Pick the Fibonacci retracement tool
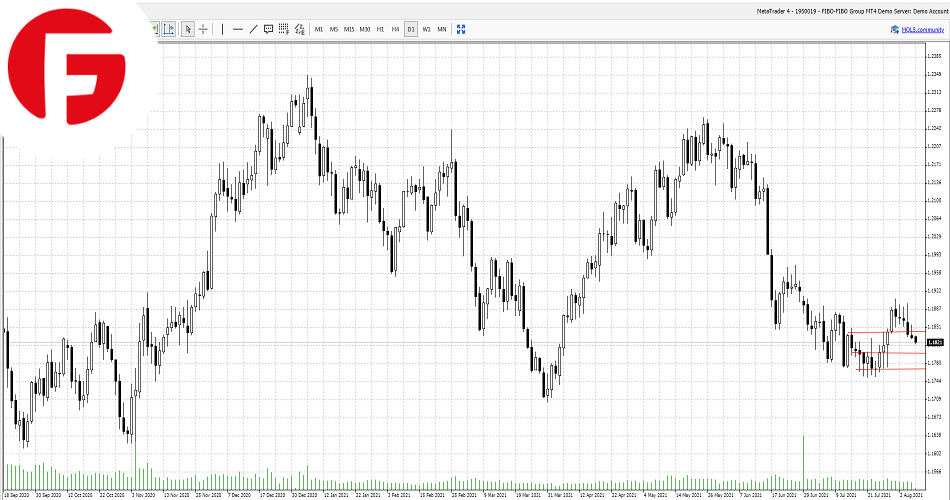This screenshot has height=500, width=950. 284,29
